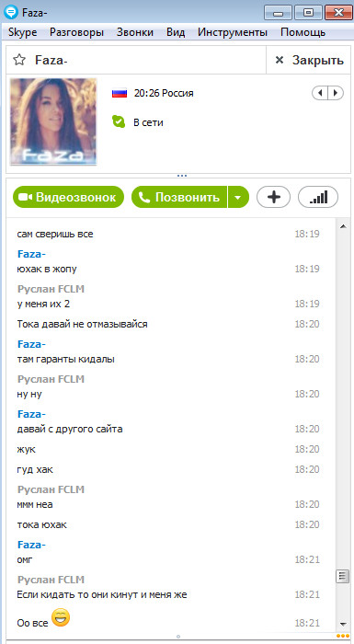The image size is (354, 644).
Task: Click the orange dots at the bottom right
Action: tap(342, 636)
